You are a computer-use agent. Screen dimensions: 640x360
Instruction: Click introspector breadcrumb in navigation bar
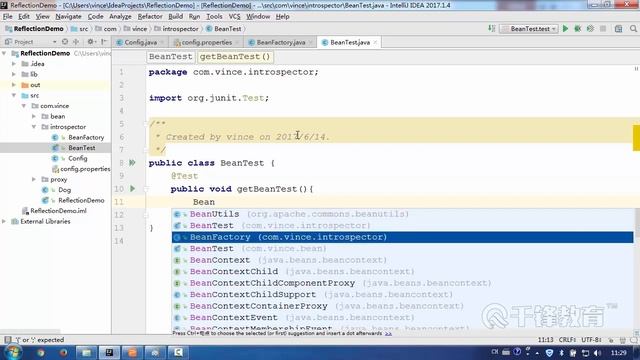[x=176, y=29]
